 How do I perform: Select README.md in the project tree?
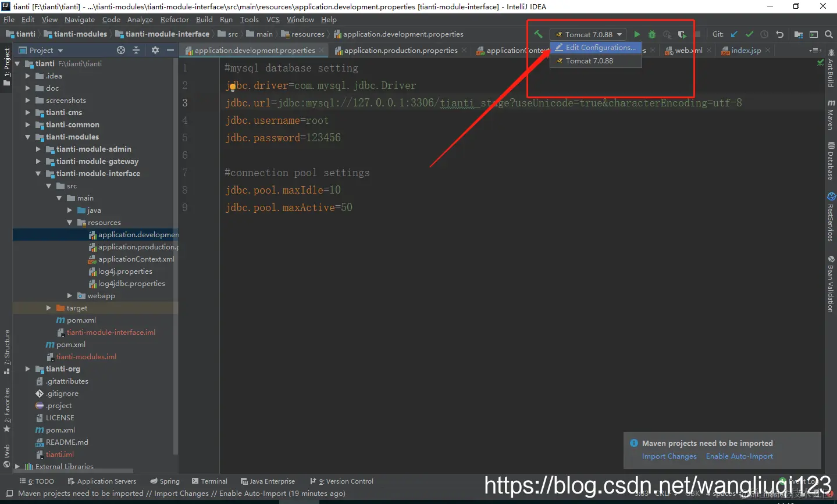click(x=67, y=442)
